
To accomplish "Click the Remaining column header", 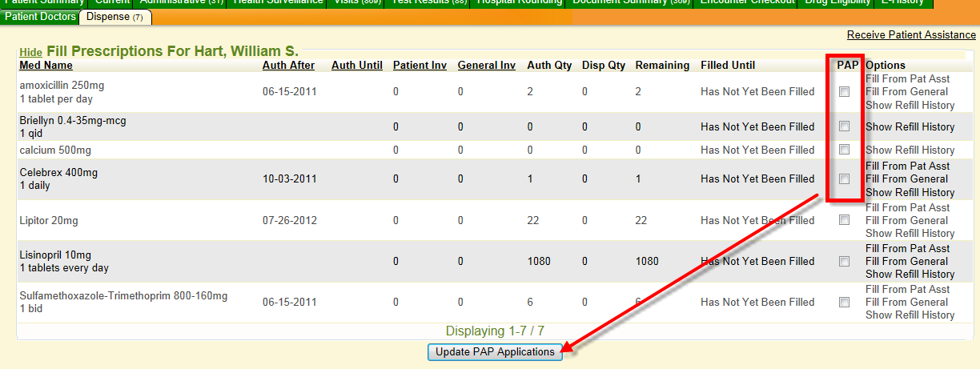I will [662, 66].
